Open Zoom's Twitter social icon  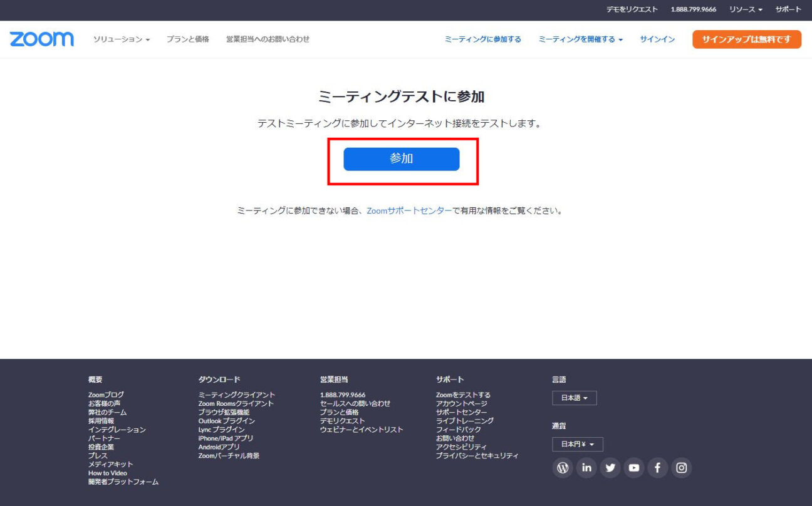[610, 468]
